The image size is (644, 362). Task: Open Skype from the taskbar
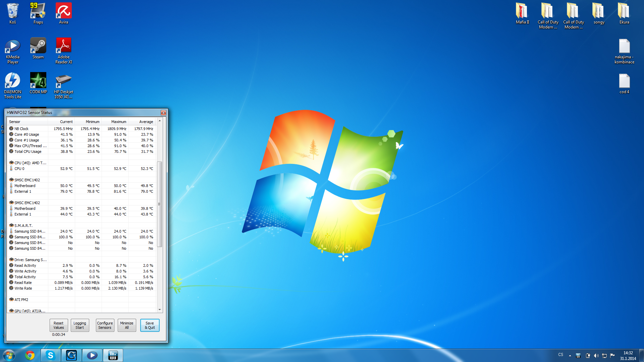[51, 355]
